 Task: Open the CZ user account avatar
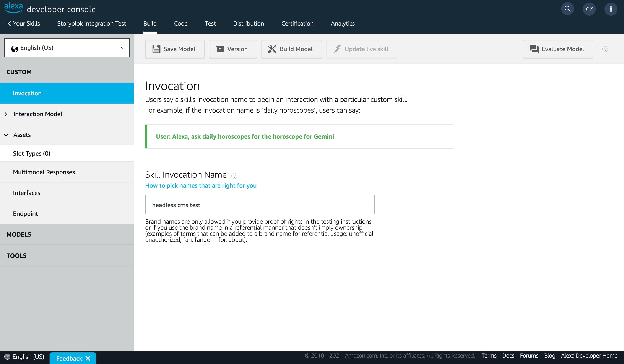tap(589, 9)
